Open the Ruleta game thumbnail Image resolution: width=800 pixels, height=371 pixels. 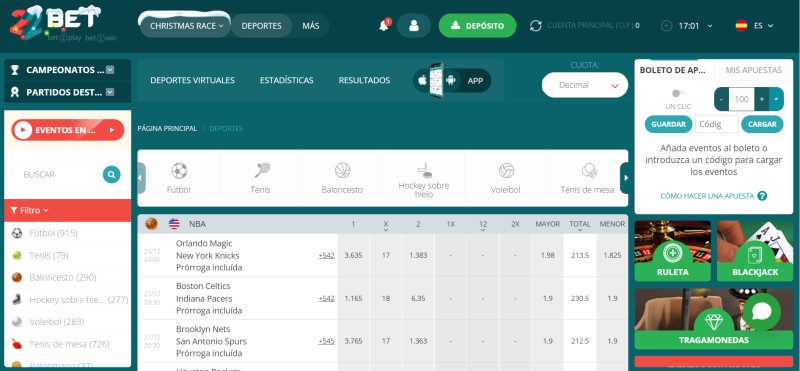tap(672, 251)
